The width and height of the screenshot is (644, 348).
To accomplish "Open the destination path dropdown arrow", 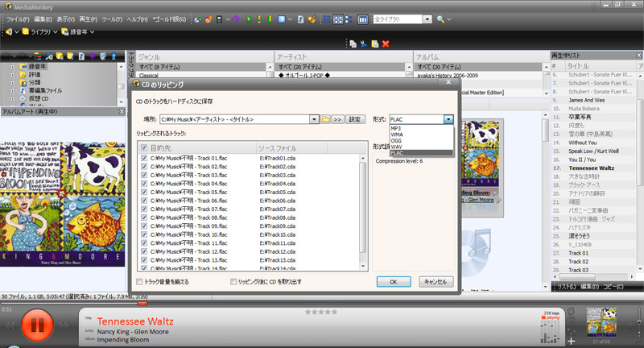I will point(315,119).
